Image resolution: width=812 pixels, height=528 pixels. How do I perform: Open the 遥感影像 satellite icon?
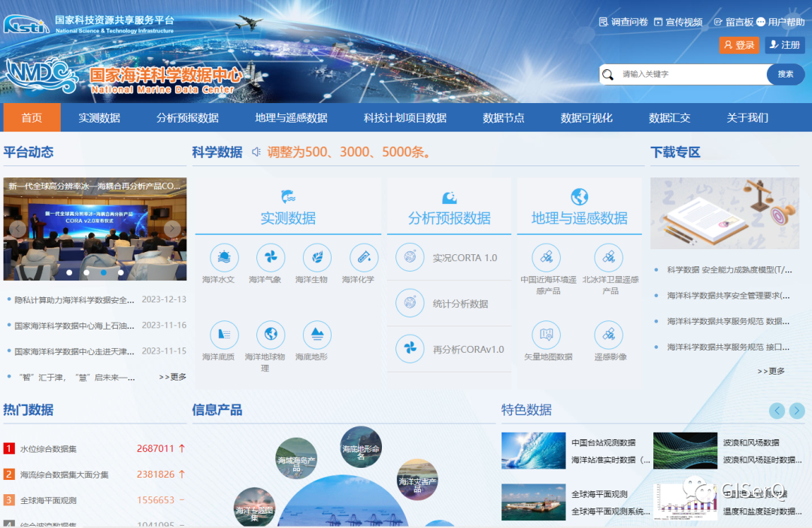click(x=608, y=335)
